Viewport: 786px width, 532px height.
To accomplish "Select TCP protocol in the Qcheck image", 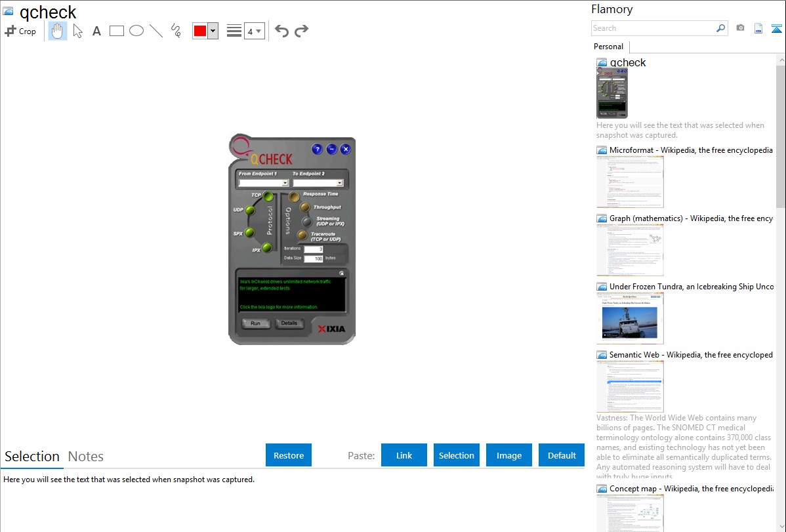I will click(x=268, y=195).
